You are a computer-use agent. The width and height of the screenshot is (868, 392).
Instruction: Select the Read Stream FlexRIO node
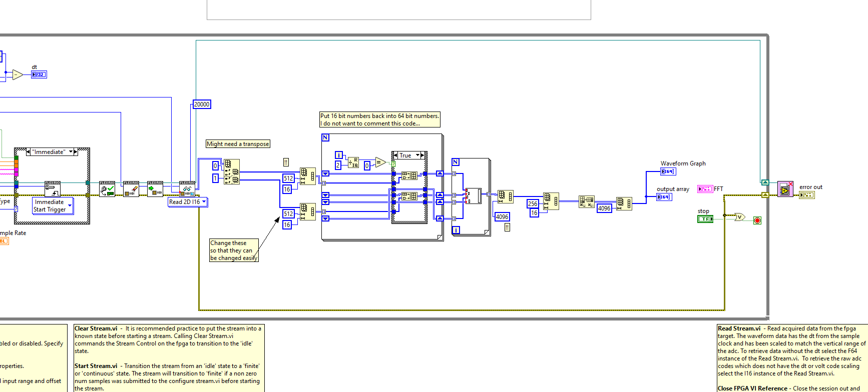[187, 189]
